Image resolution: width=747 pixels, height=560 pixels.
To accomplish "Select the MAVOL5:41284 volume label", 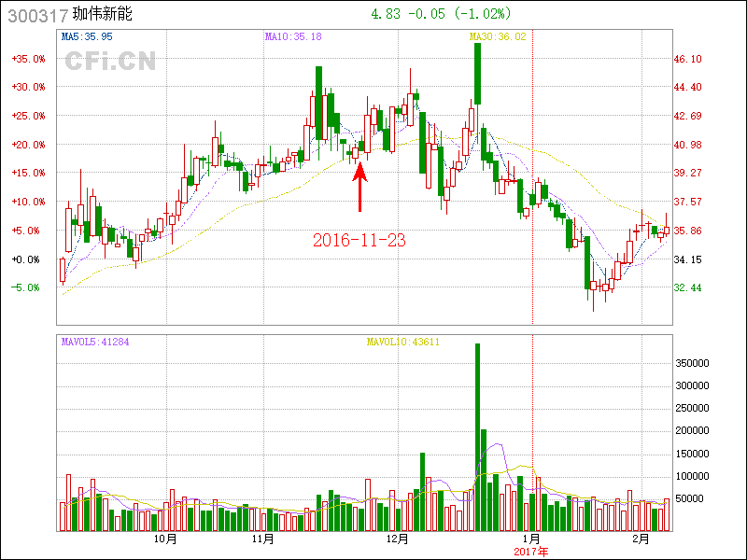I will pos(95,342).
